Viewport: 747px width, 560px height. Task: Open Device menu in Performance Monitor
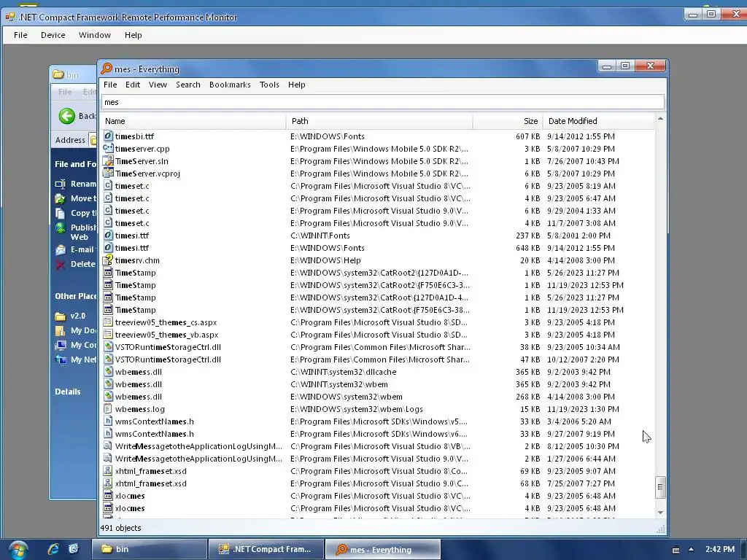53,35
